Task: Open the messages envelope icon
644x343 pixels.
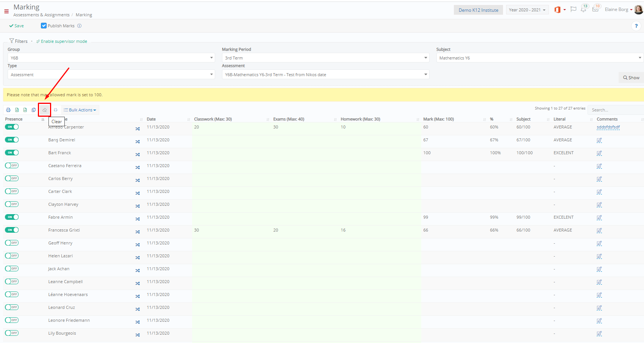Action: click(596, 9)
